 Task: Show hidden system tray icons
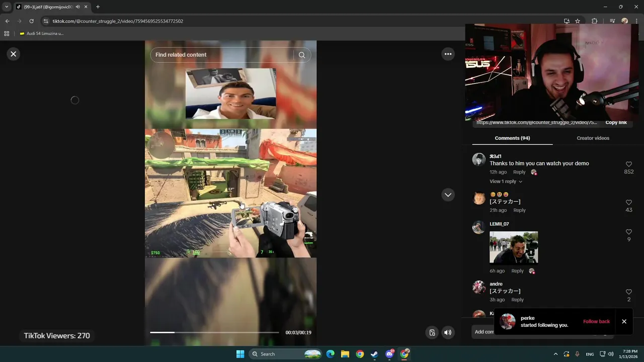[x=555, y=354]
